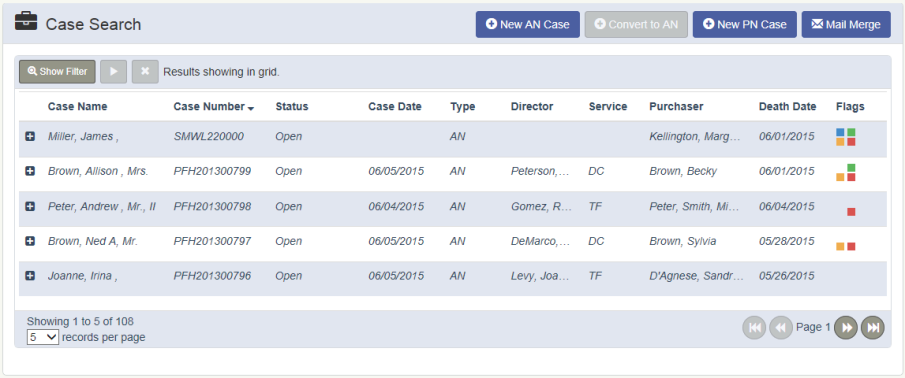Screen dimensions: 905x378
Task: Expand the Brown, Allison case row
Action: click(x=30, y=171)
